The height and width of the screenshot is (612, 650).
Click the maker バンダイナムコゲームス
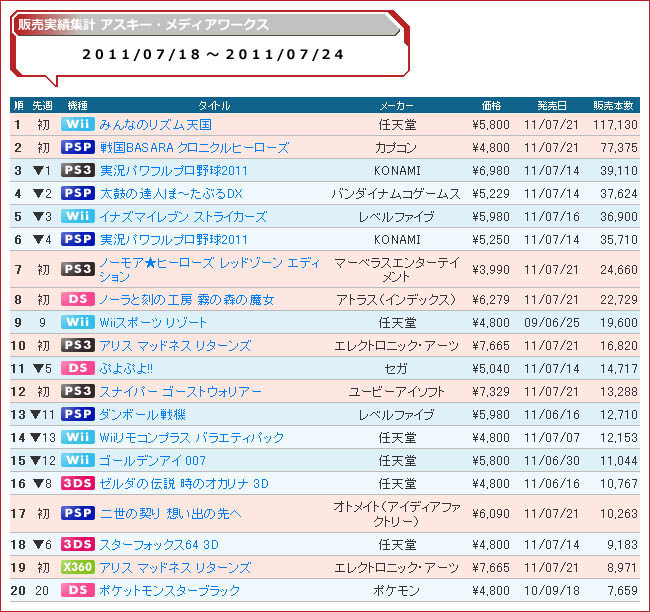[x=396, y=194]
